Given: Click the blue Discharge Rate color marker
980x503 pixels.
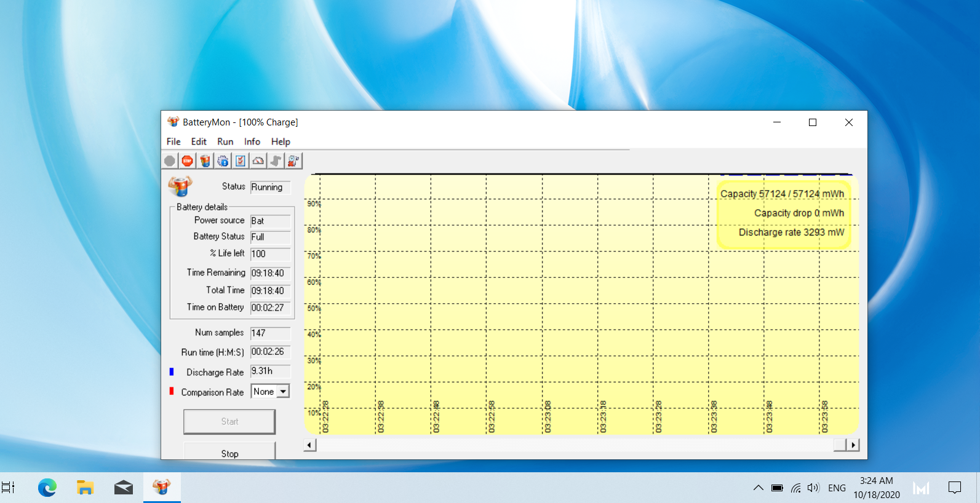Looking at the screenshot, I should pos(172,371).
